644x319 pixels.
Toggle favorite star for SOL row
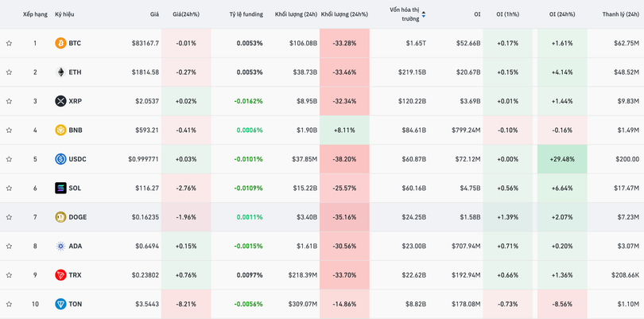(9, 188)
